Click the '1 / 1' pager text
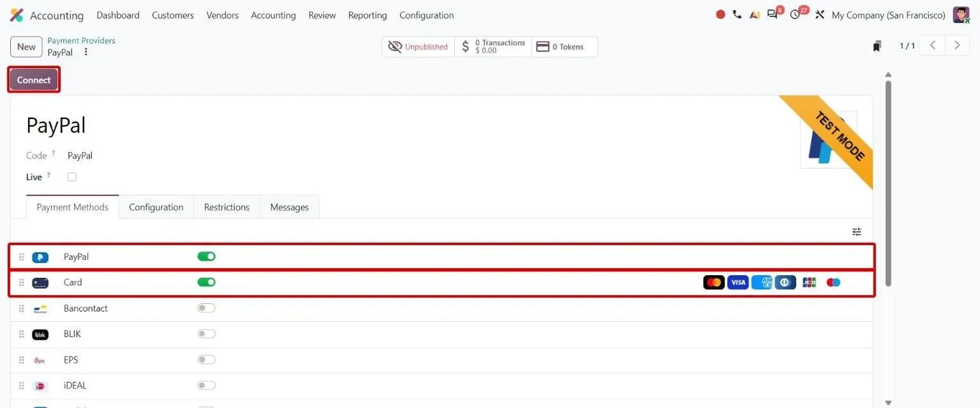Image resolution: width=980 pixels, height=408 pixels. [x=907, y=46]
